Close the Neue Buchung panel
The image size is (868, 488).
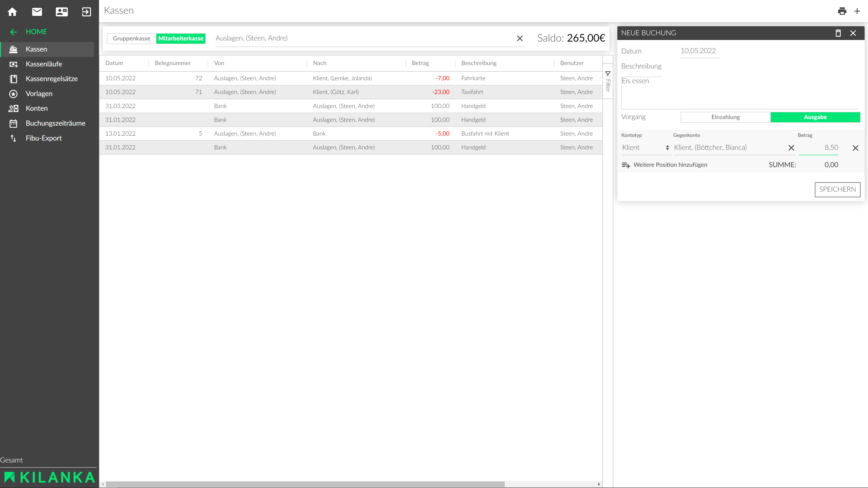click(x=853, y=33)
